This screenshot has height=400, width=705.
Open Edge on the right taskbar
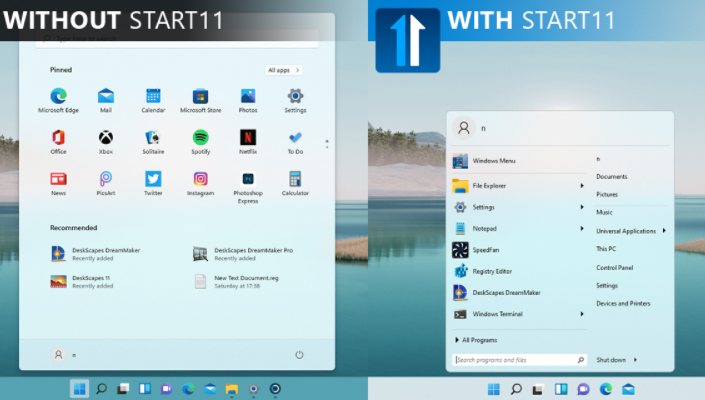click(x=606, y=389)
